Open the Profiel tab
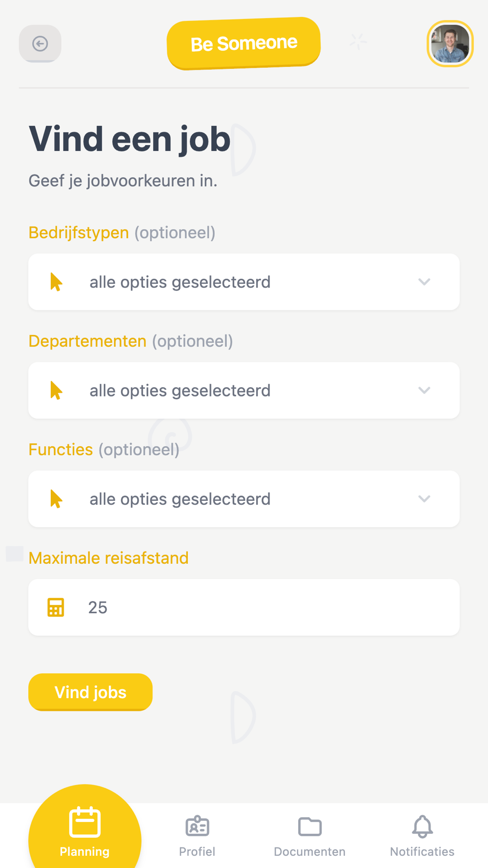The height and width of the screenshot is (868, 488). [197, 851]
